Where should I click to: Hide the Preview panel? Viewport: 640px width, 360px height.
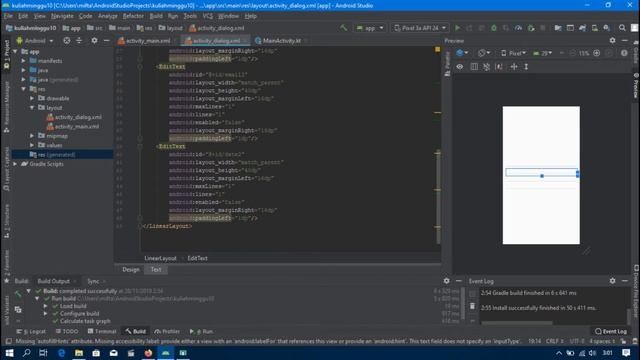[625, 40]
